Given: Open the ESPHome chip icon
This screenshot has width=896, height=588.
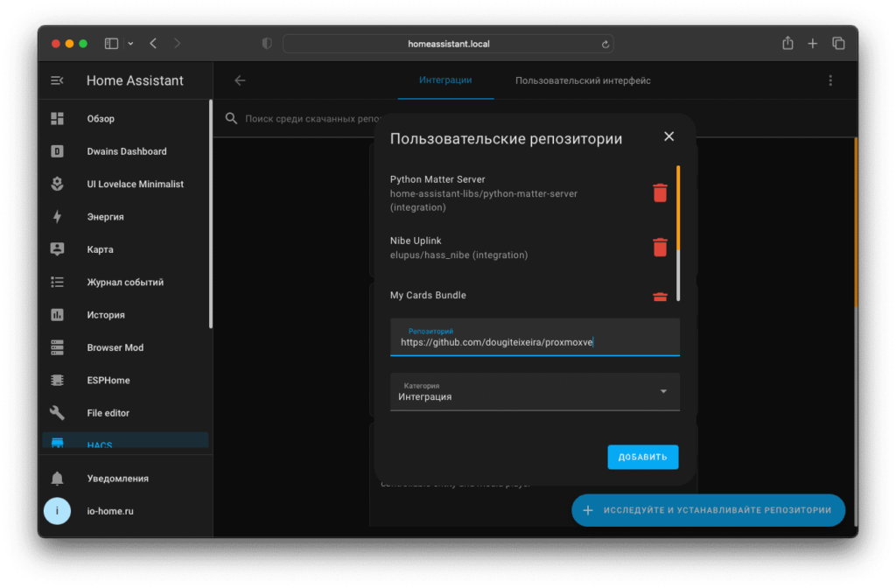Looking at the screenshot, I should 57,380.
